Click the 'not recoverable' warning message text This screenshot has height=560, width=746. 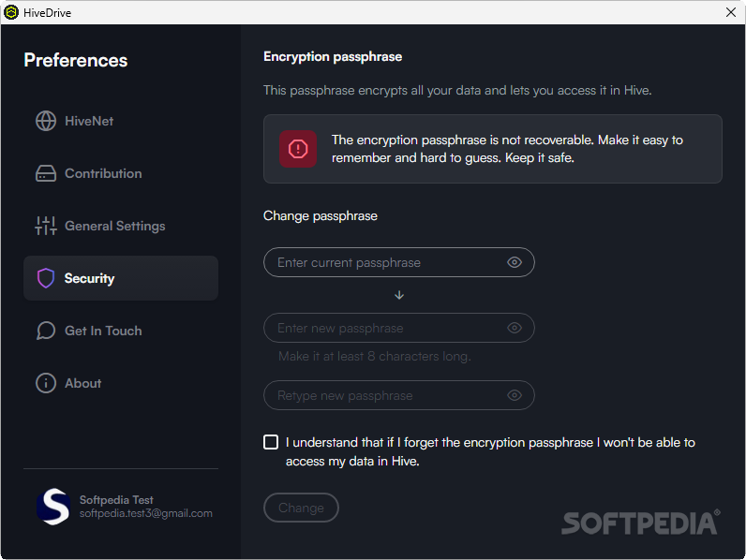click(x=507, y=149)
